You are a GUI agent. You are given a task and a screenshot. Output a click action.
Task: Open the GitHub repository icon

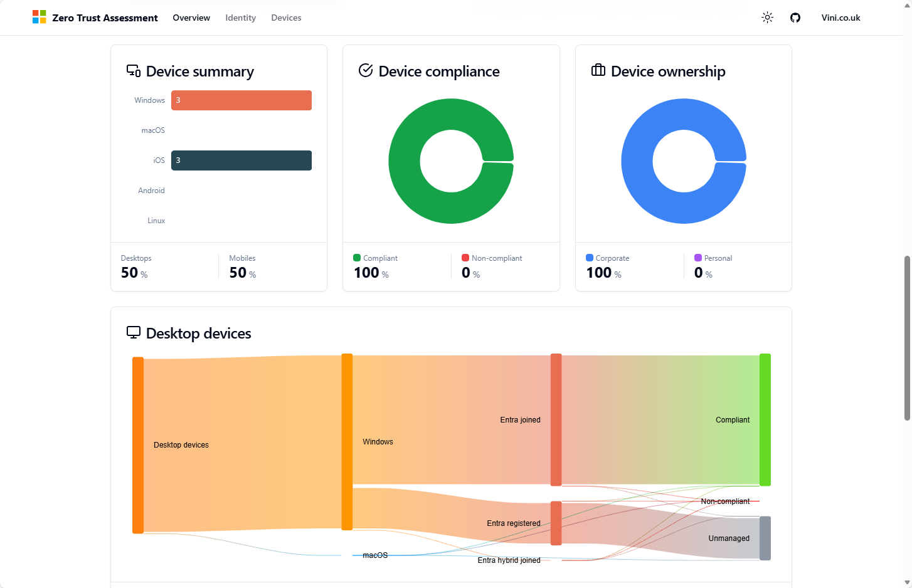click(x=795, y=18)
